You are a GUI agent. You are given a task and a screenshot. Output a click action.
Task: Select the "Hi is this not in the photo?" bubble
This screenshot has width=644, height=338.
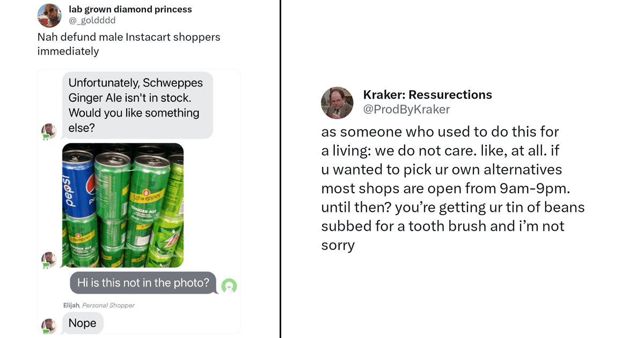[x=143, y=283]
